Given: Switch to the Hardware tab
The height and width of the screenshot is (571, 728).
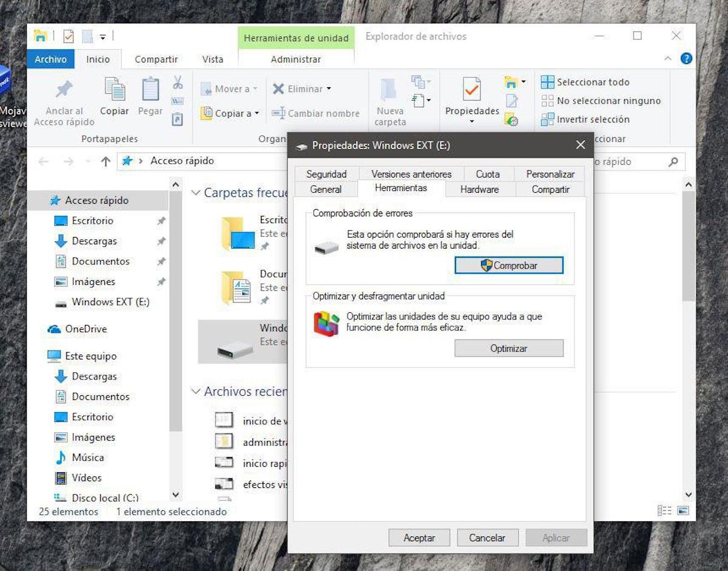Looking at the screenshot, I should point(479,189).
